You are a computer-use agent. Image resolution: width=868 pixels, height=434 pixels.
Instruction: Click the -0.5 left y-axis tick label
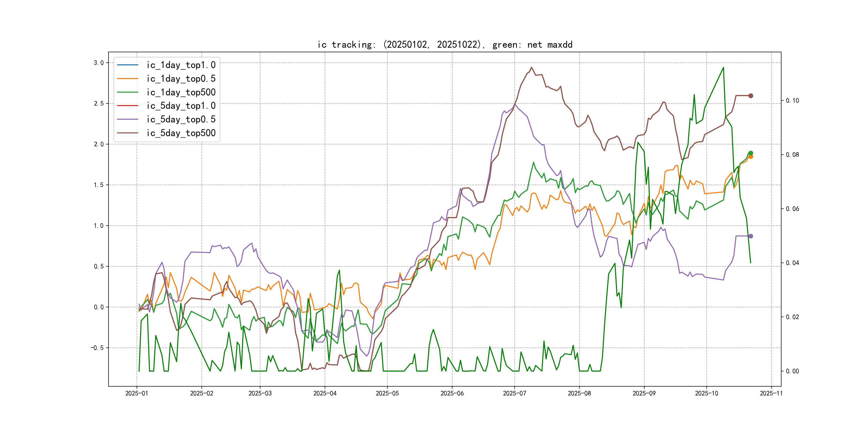click(97, 348)
